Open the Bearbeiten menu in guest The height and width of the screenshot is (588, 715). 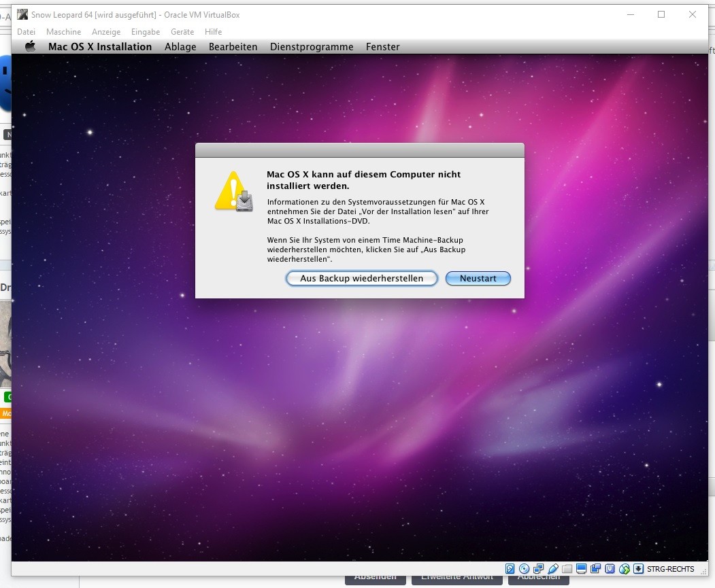(x=233, y=47)
